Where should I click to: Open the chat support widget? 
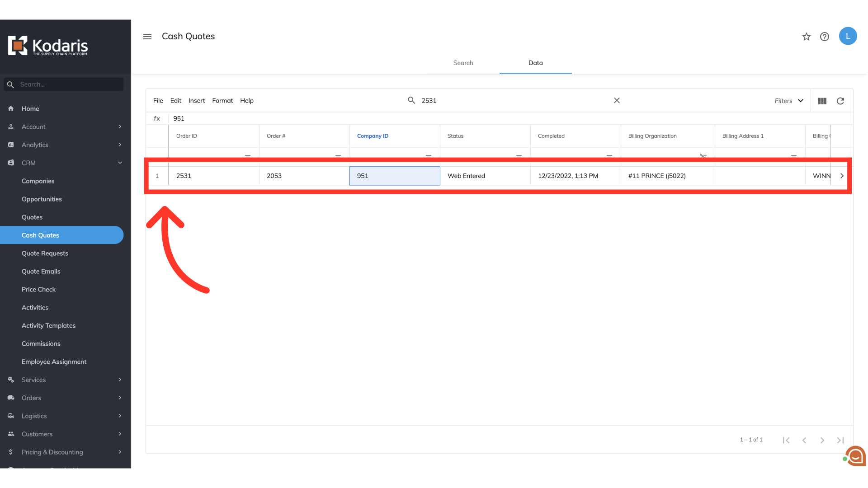coord(855,456)
